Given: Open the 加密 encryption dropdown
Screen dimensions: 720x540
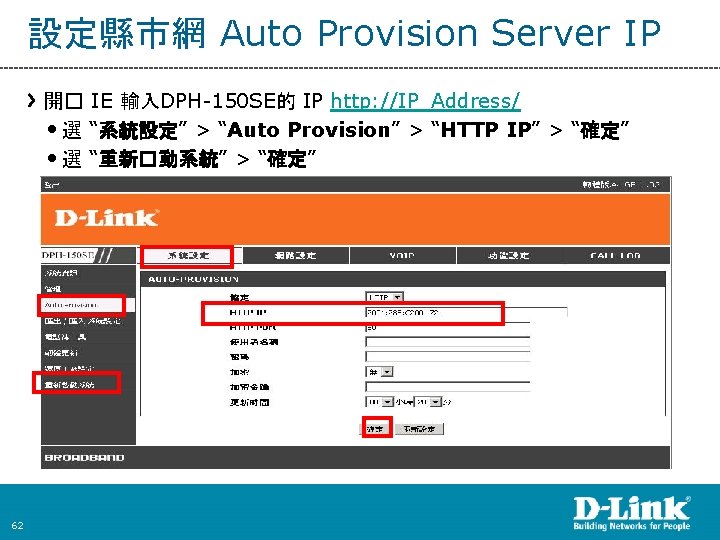Looking at the screenshot, I should click(379, 372).
